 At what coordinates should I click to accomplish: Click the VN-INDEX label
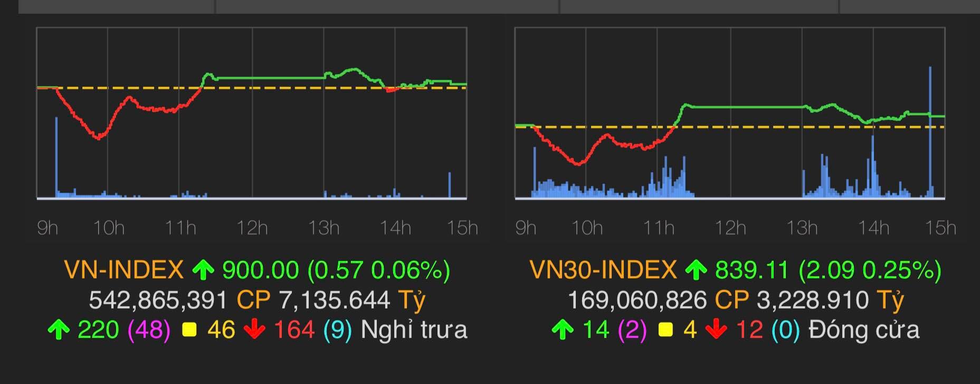click(123, 270)
